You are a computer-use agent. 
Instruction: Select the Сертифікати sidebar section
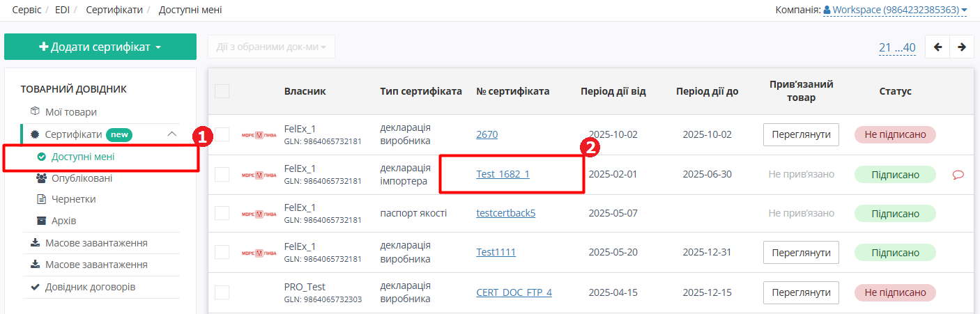point(73,134)
